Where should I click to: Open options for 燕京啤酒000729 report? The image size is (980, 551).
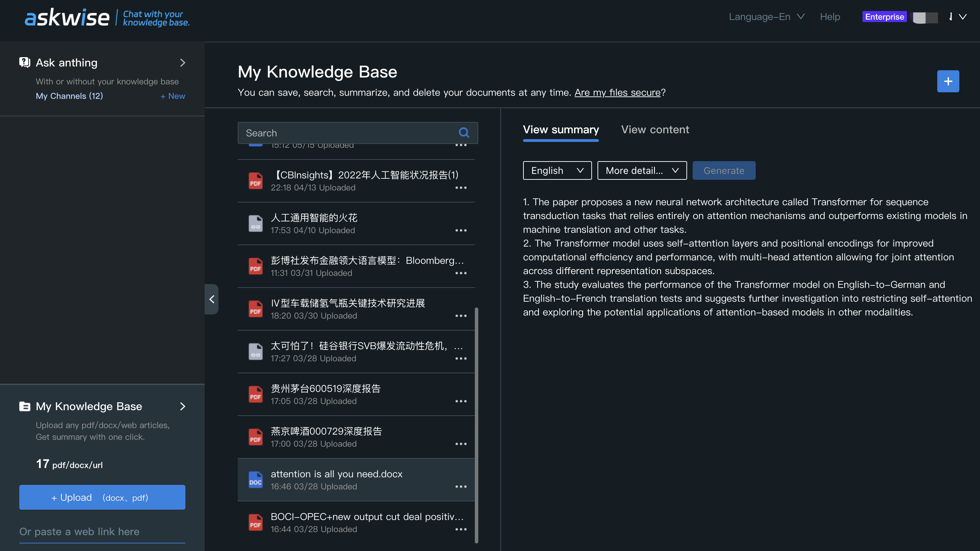click(461, 444)
